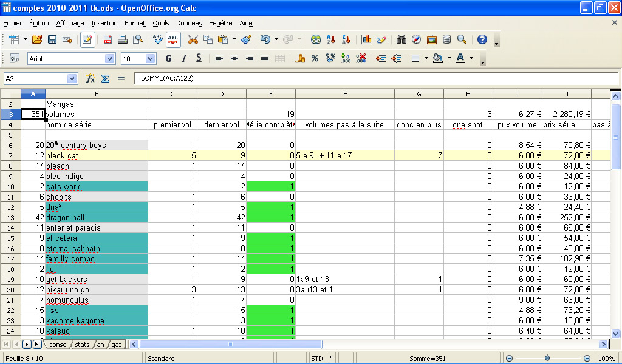The image size is (622, 364).
Task: Toggle Edit File mode
Action: click(87, 40)
